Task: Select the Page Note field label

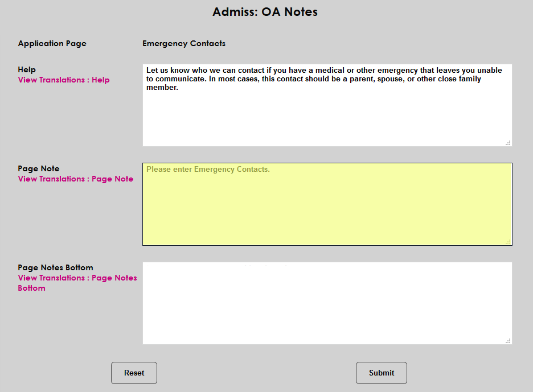Action: coord(38,168)
